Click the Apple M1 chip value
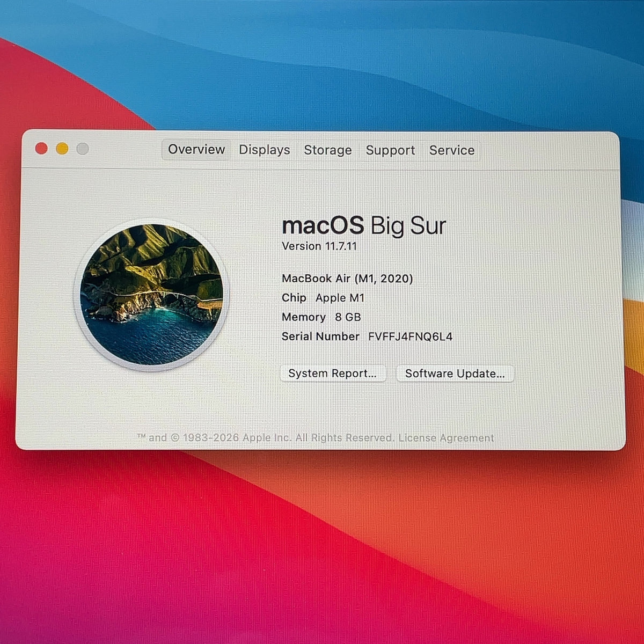 tap(340, 298)
